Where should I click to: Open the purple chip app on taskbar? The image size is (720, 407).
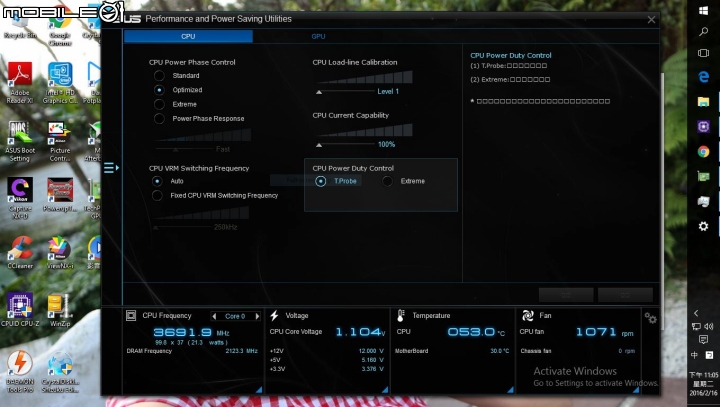coord(703,126)
